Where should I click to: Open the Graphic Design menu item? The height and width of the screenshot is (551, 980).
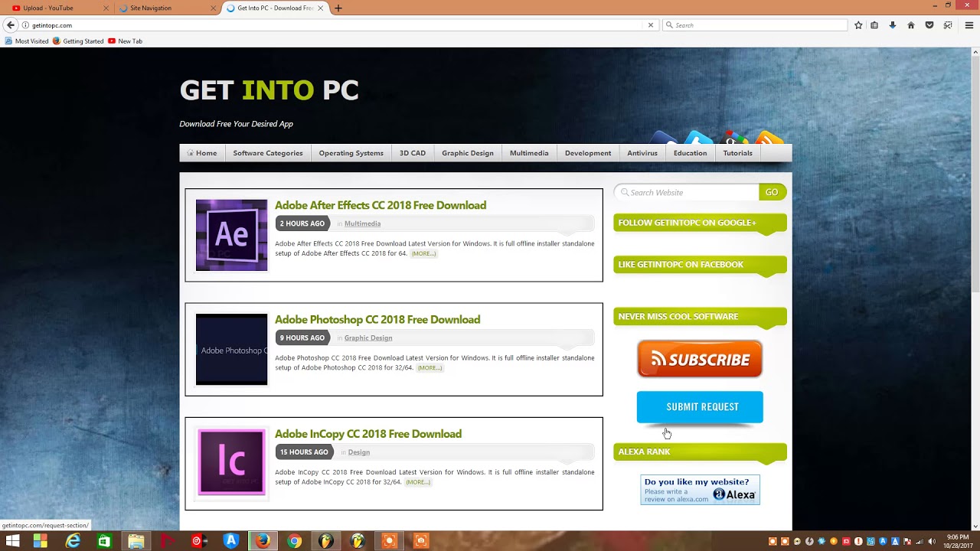(468, 153)
